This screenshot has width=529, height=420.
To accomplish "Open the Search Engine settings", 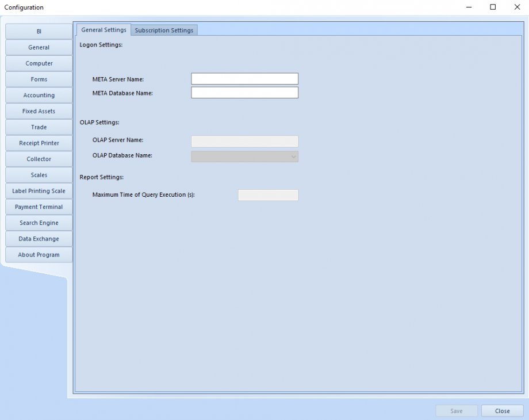I will [39, 223].
